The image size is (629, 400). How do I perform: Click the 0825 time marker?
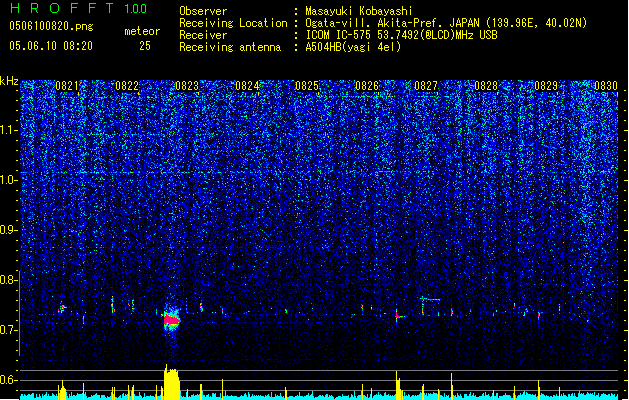click(x=307, y=86)
